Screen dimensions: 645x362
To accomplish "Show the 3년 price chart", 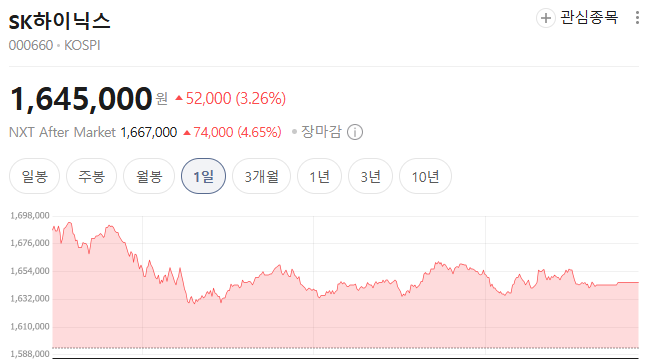I will coord(370,176).
